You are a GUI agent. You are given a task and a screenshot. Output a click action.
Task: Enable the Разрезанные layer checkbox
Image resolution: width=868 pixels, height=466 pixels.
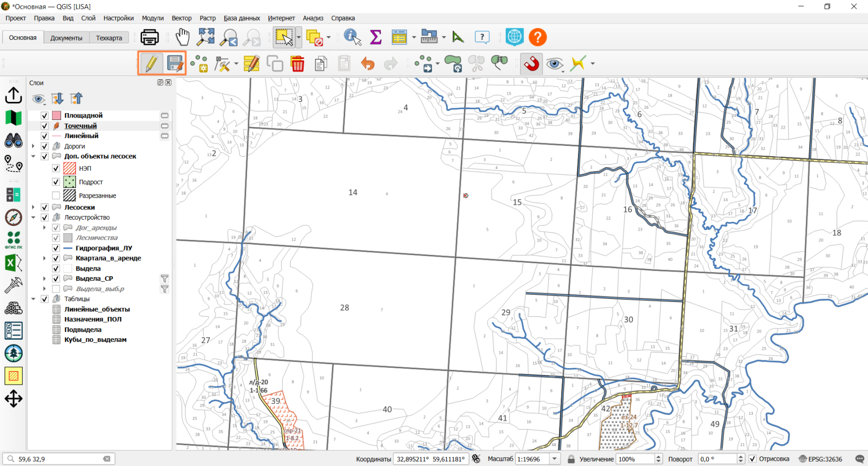(x=56, y=196)
